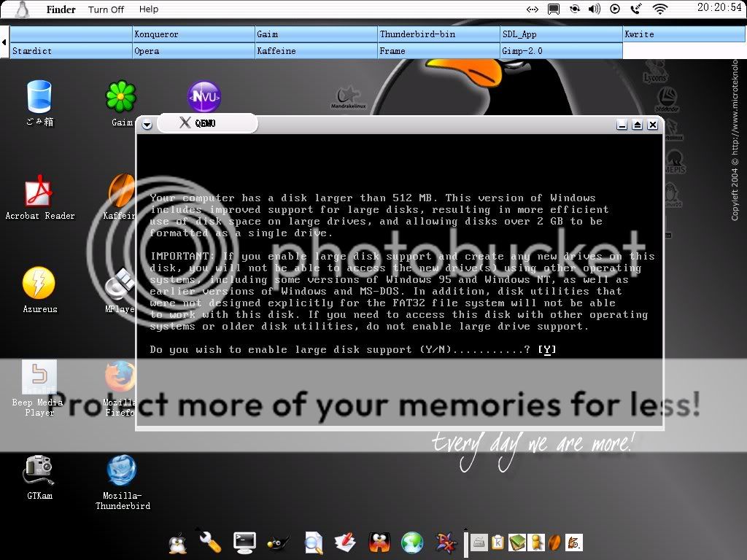Click the yellow Gaim buddy tray icon
Screen dimensions: 747x560
536,542
